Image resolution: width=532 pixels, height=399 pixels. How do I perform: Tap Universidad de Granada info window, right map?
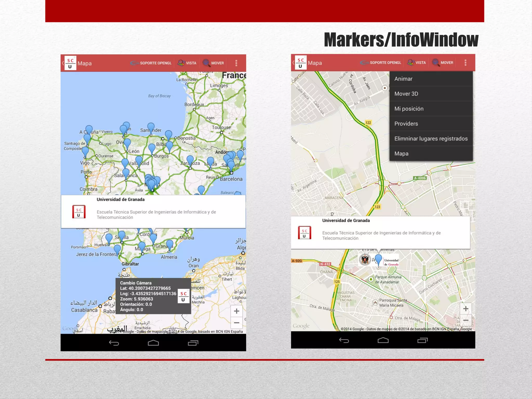point(381,232)
